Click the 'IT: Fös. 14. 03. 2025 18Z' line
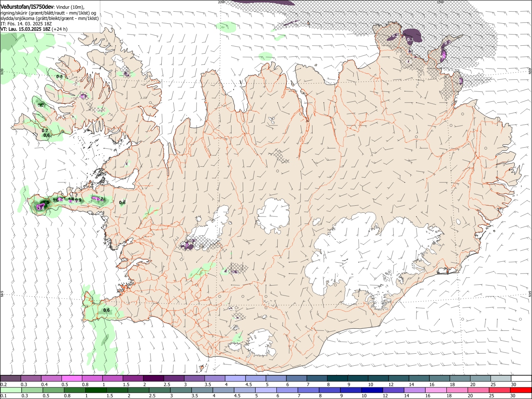The image size is (532, 399). click(x=26, y=24)
